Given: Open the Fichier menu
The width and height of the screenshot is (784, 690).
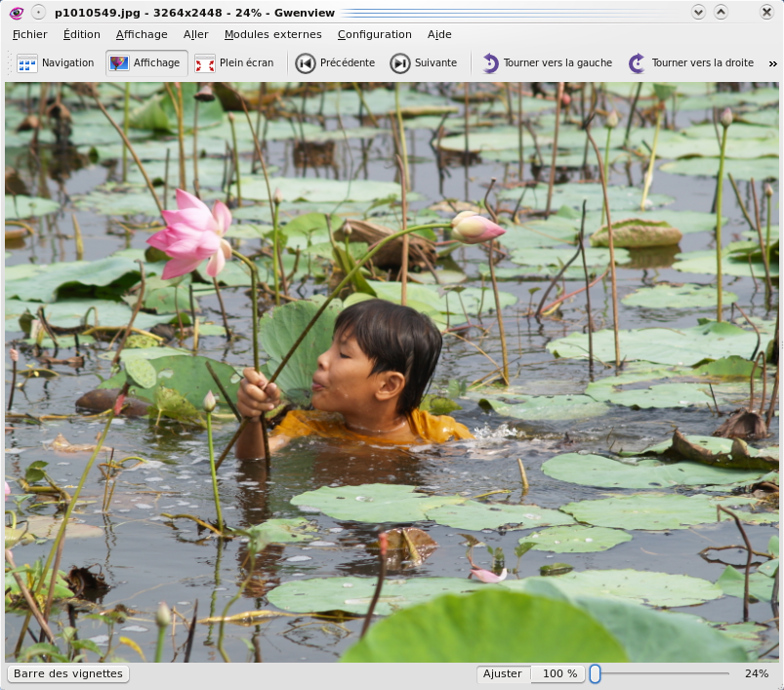Looking at the screenshot, I should (x=29, y=34).
